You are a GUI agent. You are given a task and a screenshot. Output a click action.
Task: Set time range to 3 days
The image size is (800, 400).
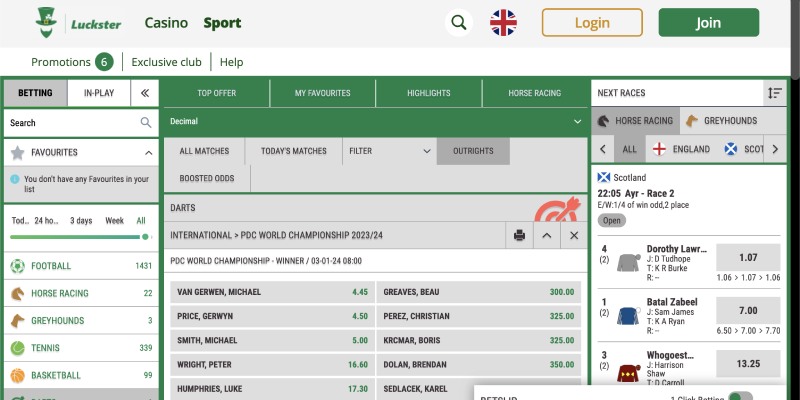click(x=81, y=221)
